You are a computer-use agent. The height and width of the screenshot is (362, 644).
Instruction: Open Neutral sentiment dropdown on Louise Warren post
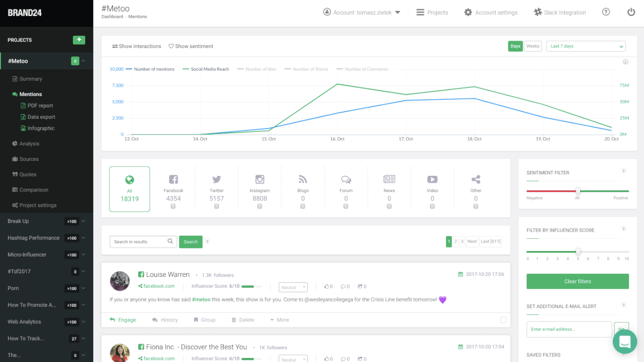tap(293, 287)
